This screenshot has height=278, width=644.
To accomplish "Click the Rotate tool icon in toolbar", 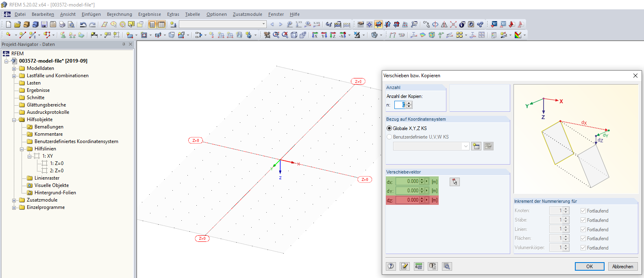I will tap(435, 24).
